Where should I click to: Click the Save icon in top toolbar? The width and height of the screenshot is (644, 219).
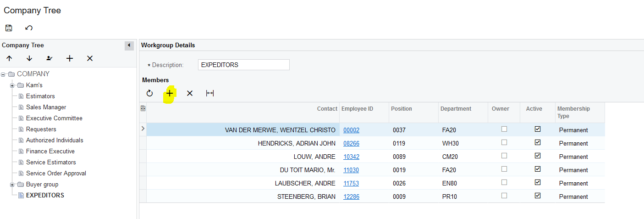click(x=9, y=28)
